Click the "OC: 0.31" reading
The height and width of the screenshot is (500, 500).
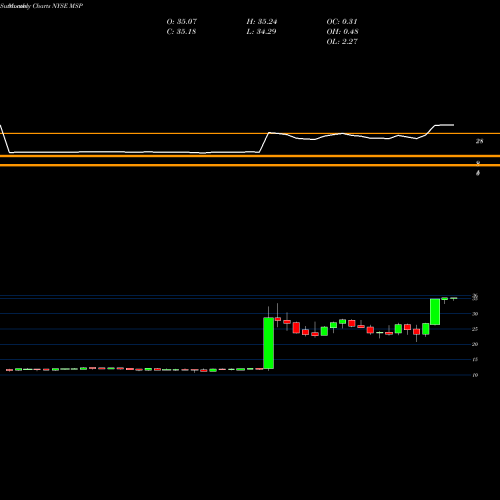coord(342,22)
